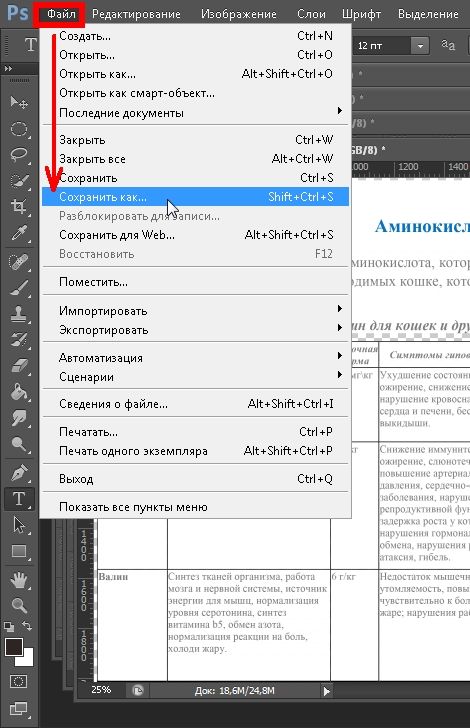Open the Редактирование menu

136,14
